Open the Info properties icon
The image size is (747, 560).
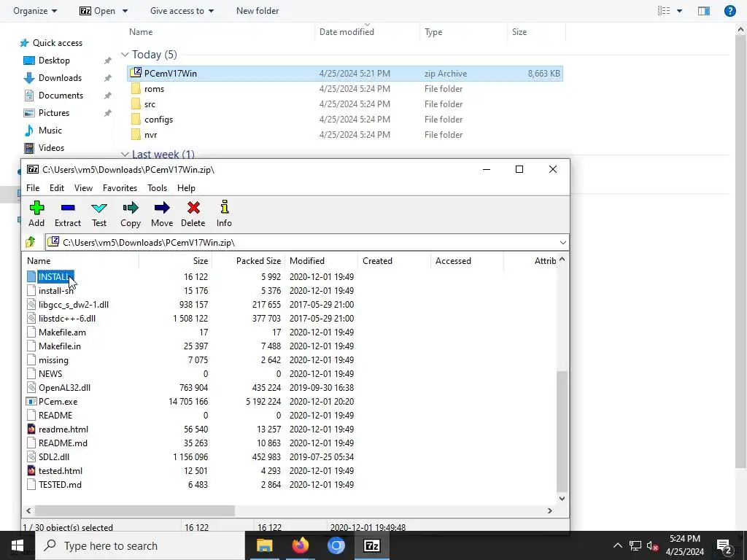(x=224, y=214)
